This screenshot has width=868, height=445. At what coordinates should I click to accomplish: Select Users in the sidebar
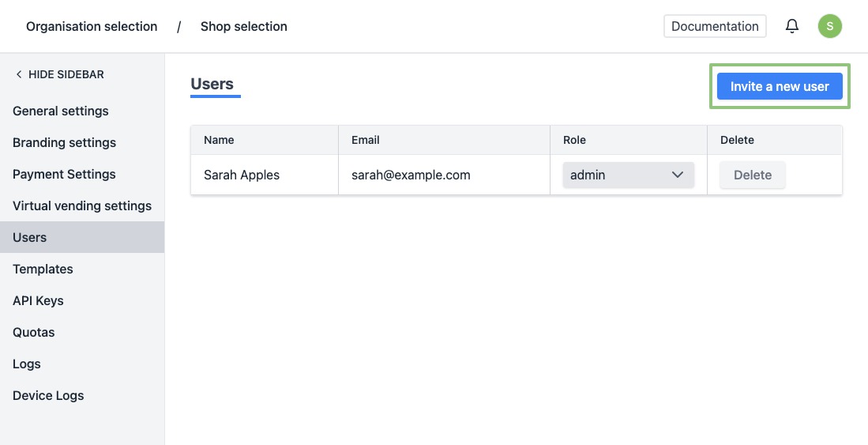click(30, 237)
